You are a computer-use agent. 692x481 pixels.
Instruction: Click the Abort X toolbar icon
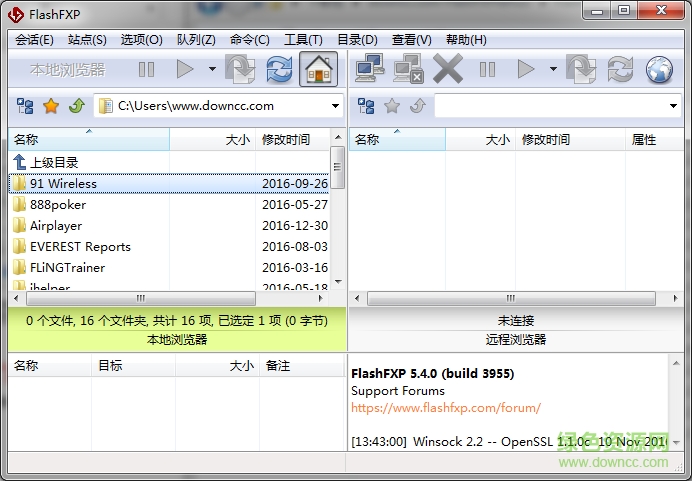[448, 69]
